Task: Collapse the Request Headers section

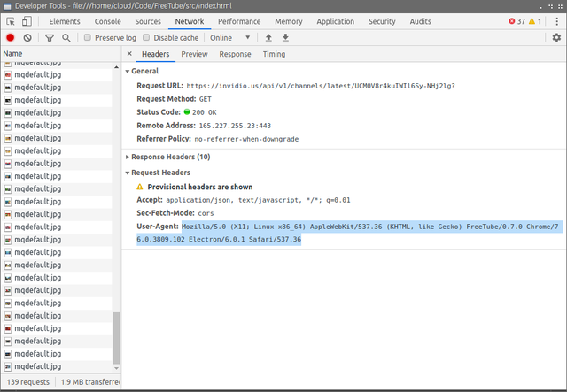Action: pyautogui.click(x=128, y=173)
